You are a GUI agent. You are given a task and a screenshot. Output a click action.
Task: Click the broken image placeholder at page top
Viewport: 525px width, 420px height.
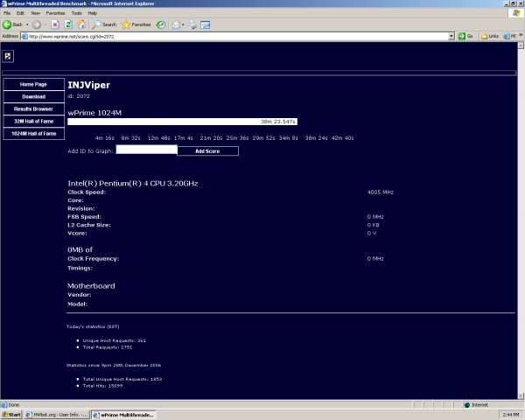(8, 56)
